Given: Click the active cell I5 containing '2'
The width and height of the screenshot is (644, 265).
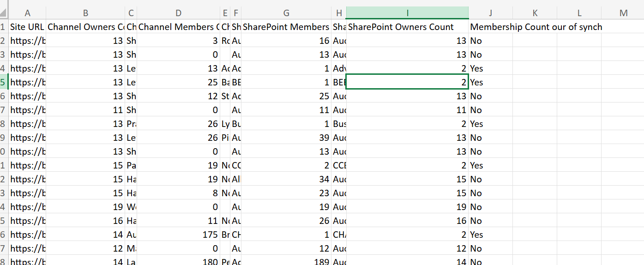Looking at the screenshot, I should (x=407, y=82).
